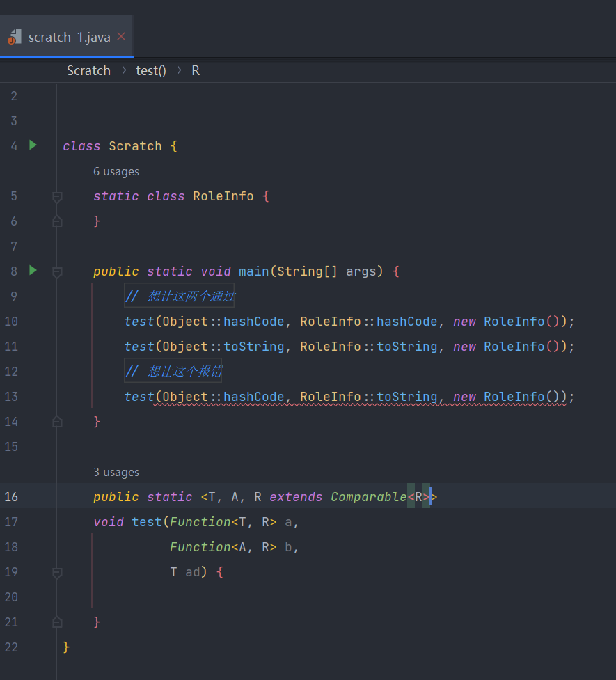Image resolution: width=616 pixels, height=680 pixels.
Task: Click line number 16 in the gutter
Action: click(11, 497)
